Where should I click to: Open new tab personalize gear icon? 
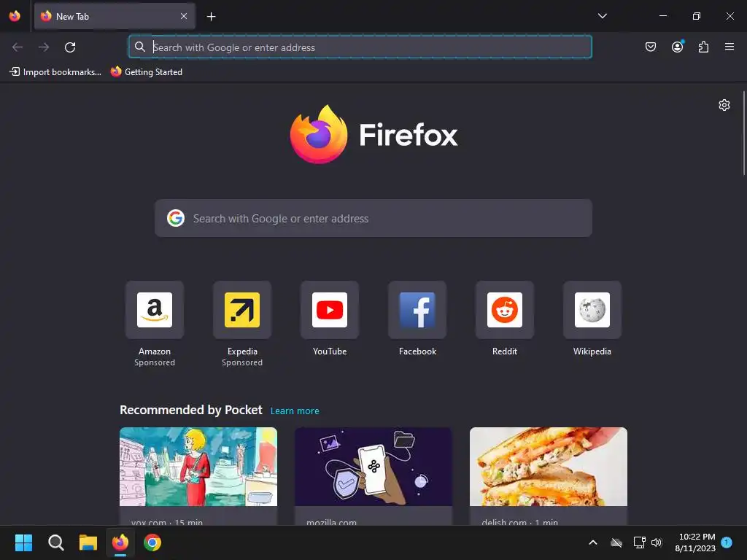(724, 105)
